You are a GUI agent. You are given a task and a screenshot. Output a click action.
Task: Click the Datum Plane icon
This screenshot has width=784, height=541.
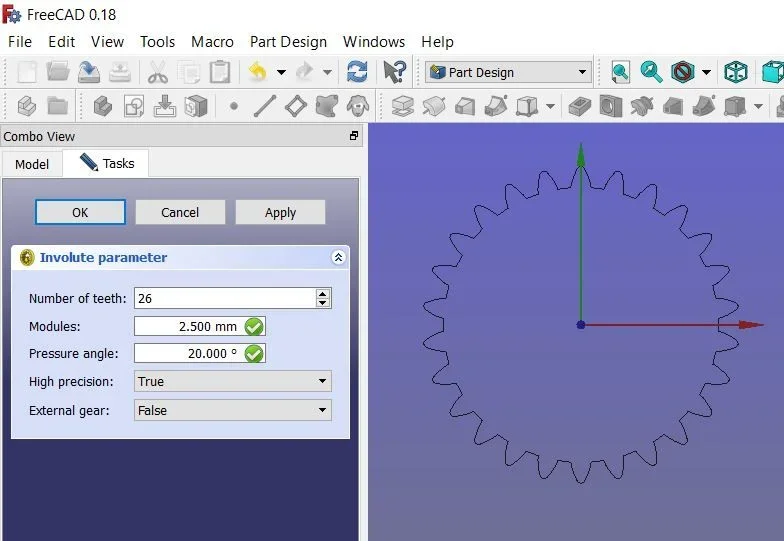(x=296, y=106)
